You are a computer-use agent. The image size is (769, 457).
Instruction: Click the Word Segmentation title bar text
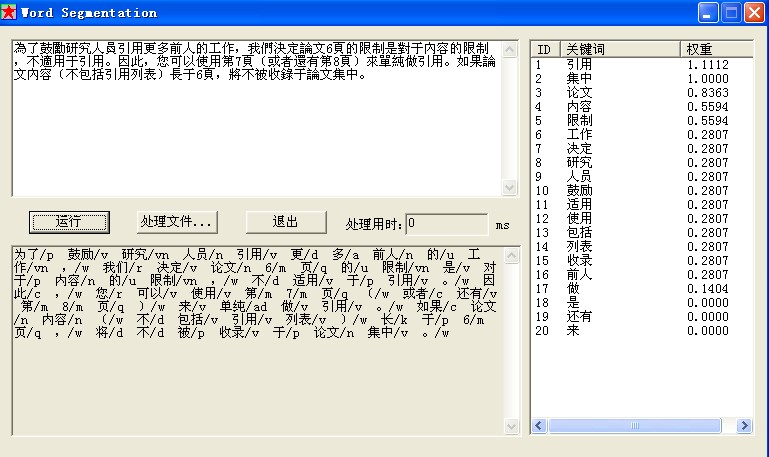pyautogui.click(x=89, y=13)
